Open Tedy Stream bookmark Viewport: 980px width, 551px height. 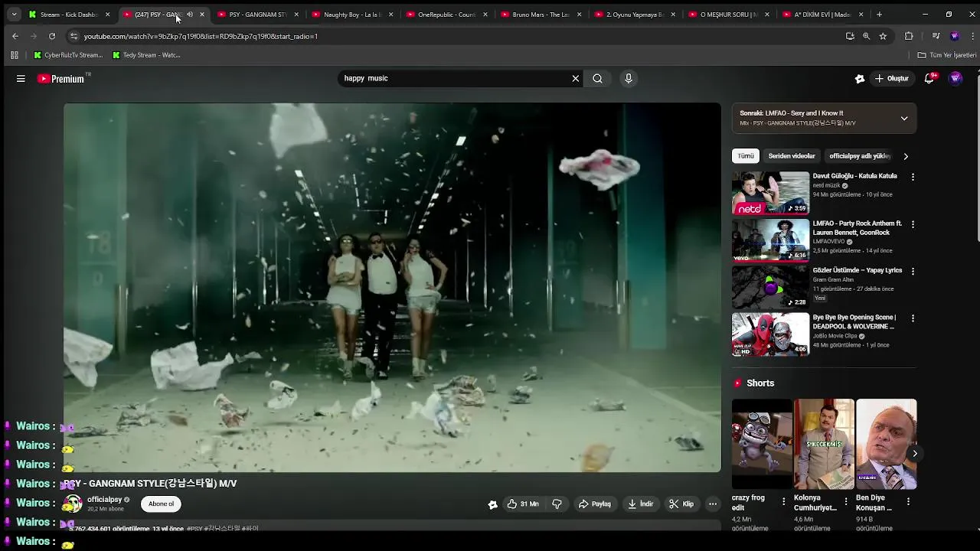pos(146,55)
